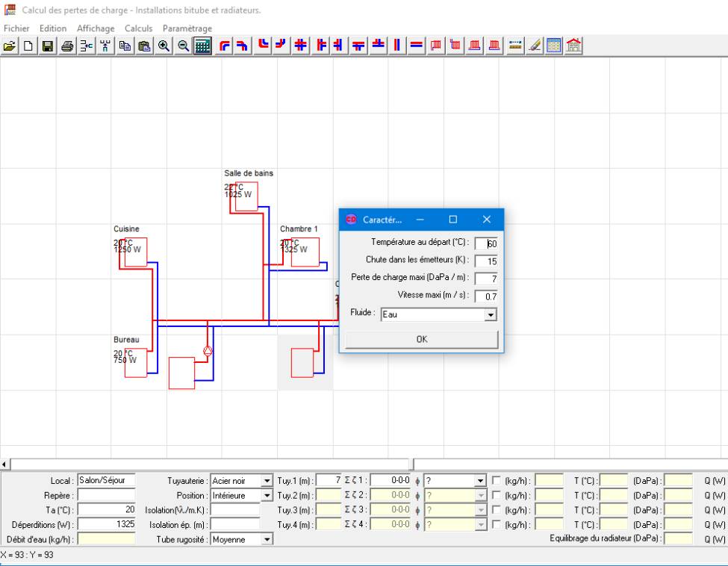Open the results table grid icon
728x566 pixels.
click(552, 46)
